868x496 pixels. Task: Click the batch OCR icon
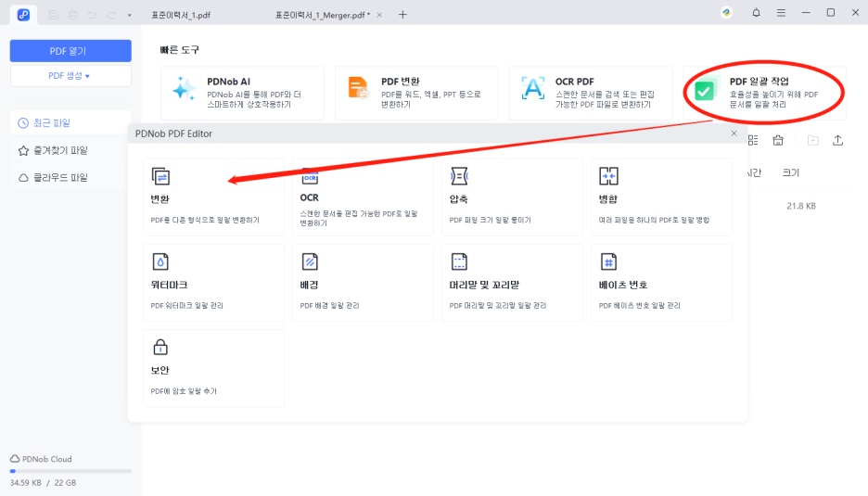310,177
